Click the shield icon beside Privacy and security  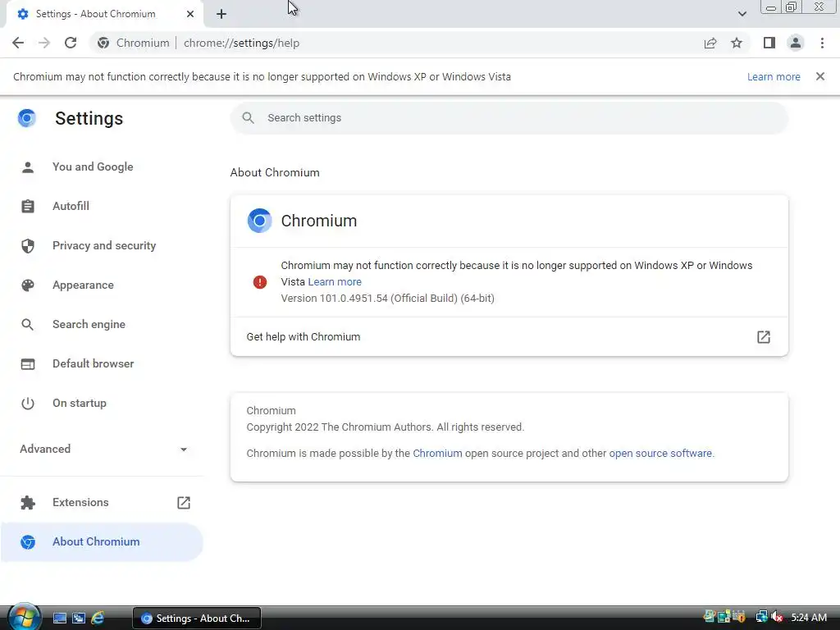(28, 246)
